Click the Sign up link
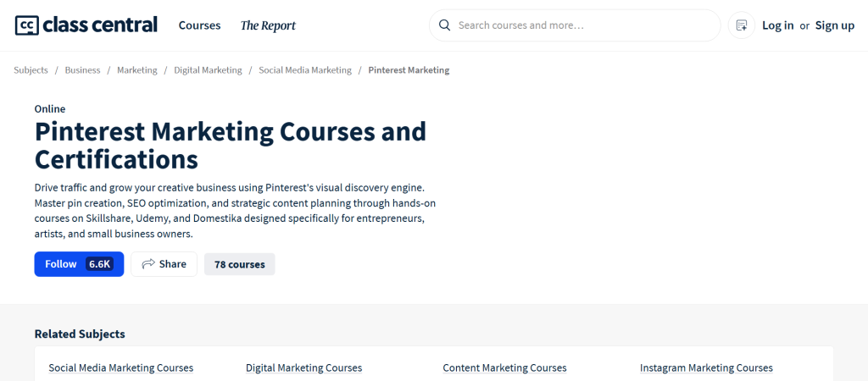This screenshot has width=868, height=381. (834, 25)
